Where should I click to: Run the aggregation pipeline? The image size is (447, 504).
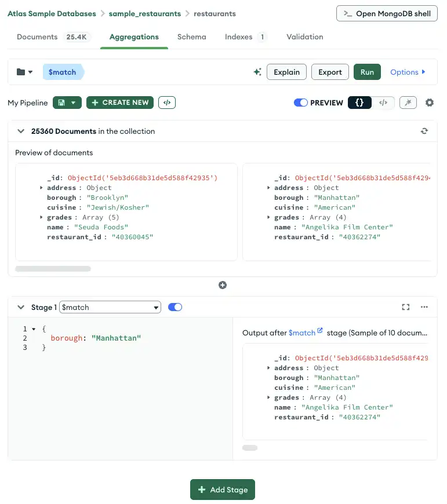coord(367,72)
